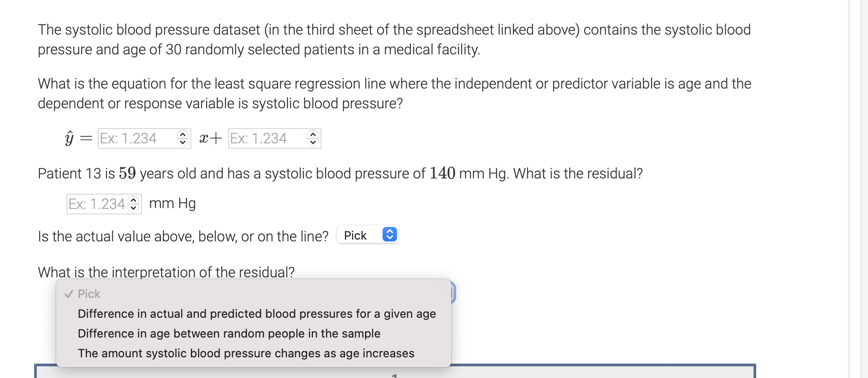Increment the intercept value with its up arrow

(313, 134)
